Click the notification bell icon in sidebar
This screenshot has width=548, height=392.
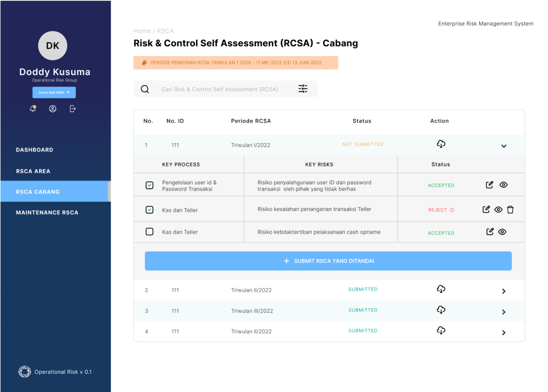33,109
